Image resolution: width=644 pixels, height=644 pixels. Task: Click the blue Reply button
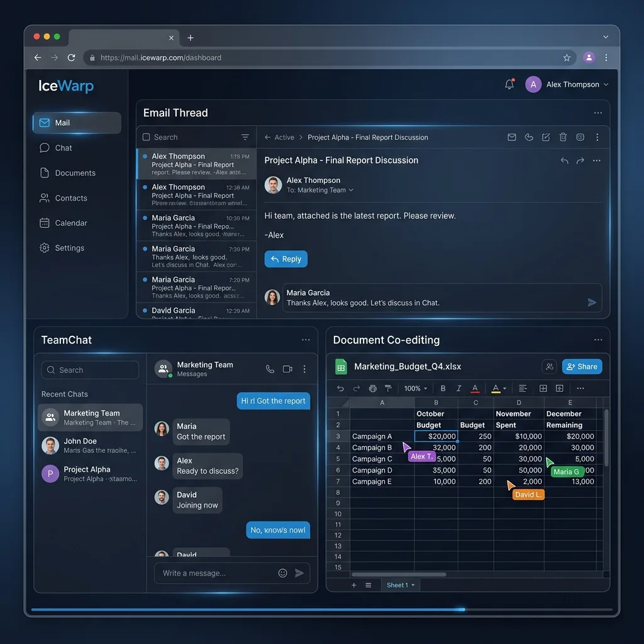(x=286, y=259)
